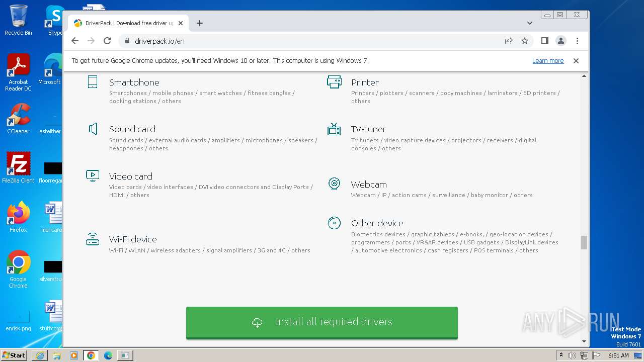Open the Smartphone category heading

(134, 82)
